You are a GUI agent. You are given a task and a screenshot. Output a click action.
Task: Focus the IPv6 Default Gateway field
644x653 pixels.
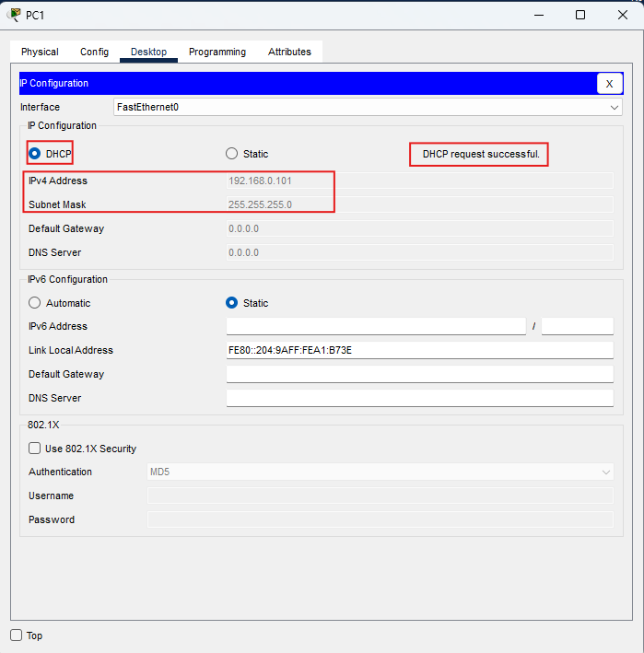point(420,374)
